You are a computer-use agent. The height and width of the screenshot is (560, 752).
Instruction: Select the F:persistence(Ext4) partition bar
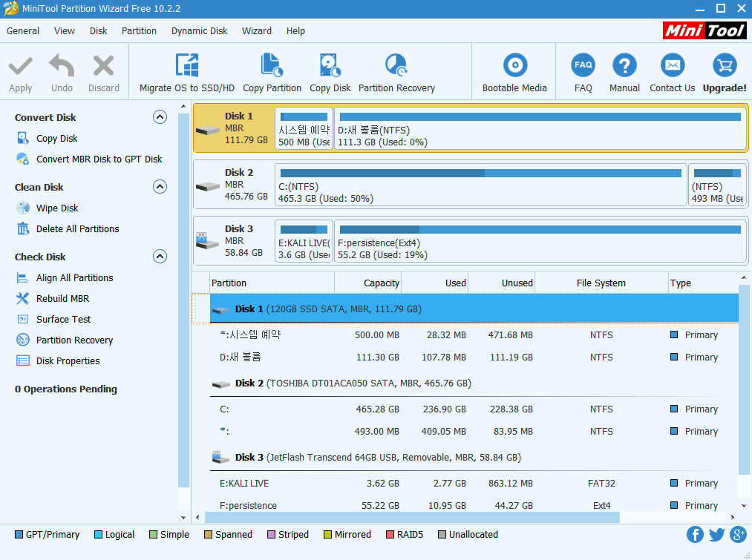click(540, 241)
